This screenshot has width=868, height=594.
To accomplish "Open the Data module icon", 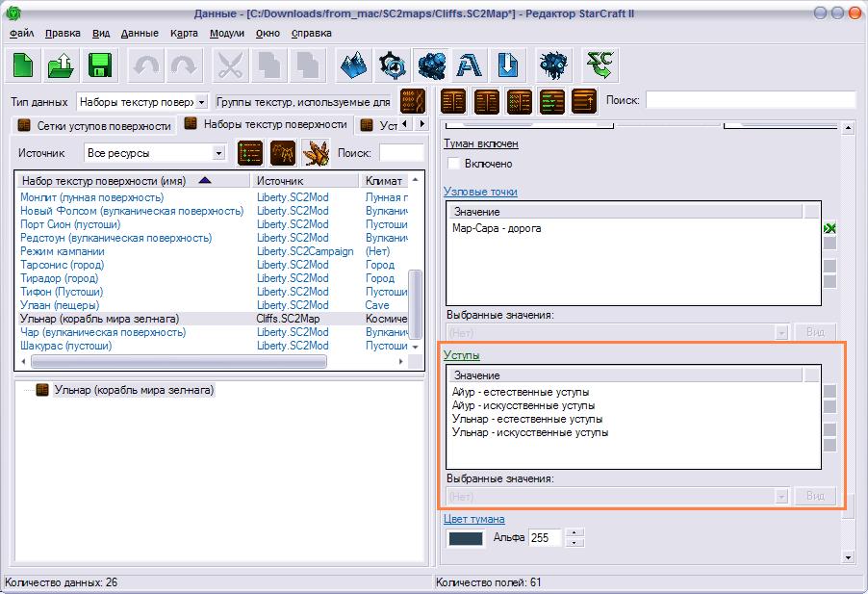I will coord(431,65).
